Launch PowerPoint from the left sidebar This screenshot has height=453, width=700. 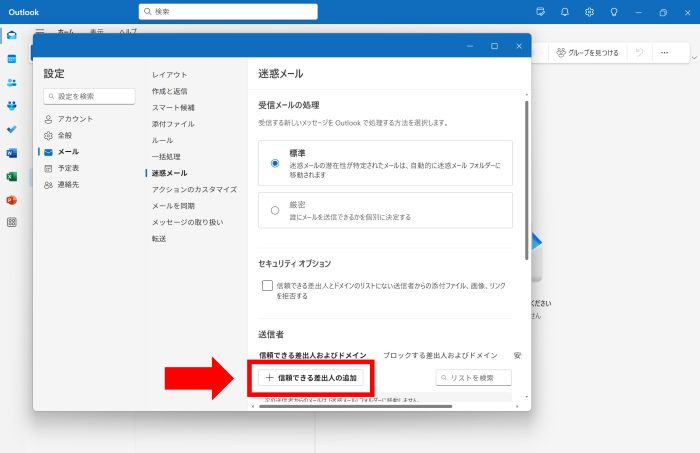coord(12,200)
